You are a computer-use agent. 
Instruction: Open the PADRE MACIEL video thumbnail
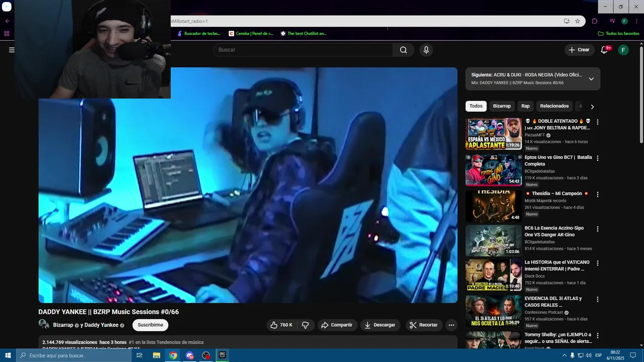tap(494, 275)
